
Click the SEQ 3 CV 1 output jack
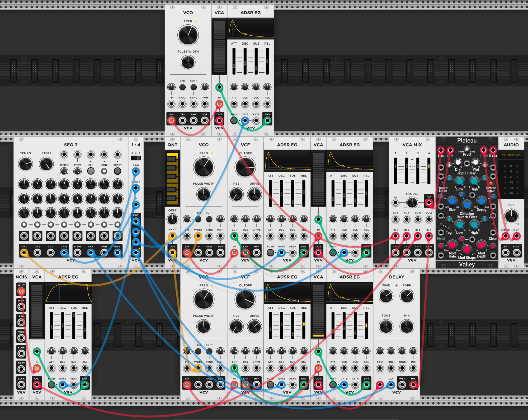click(x=24, y=253)
